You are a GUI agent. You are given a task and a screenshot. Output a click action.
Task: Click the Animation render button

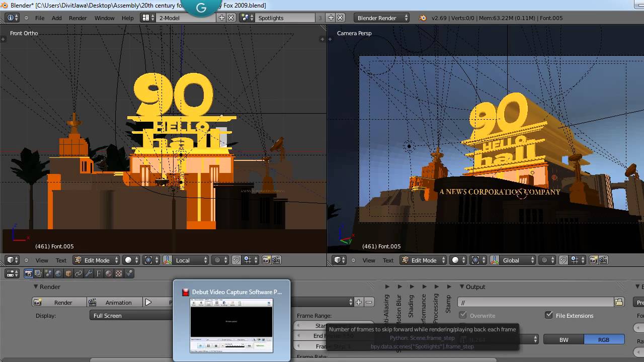point(115,302)
